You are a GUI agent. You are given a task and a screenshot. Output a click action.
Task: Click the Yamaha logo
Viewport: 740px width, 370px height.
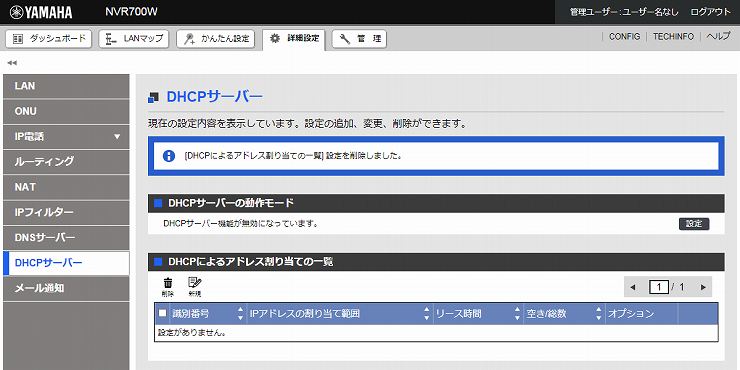pos(41,12)
